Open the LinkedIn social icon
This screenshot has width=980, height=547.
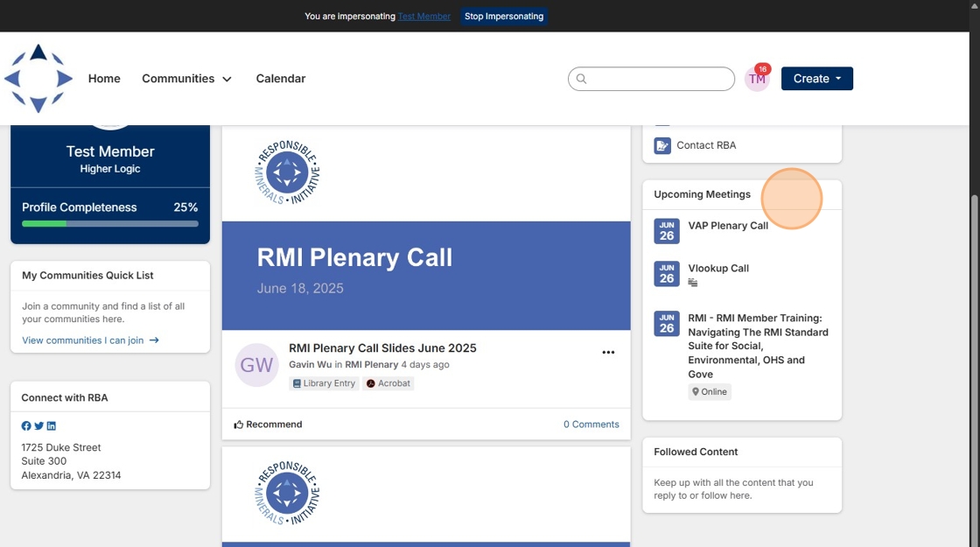pos(52,425)
